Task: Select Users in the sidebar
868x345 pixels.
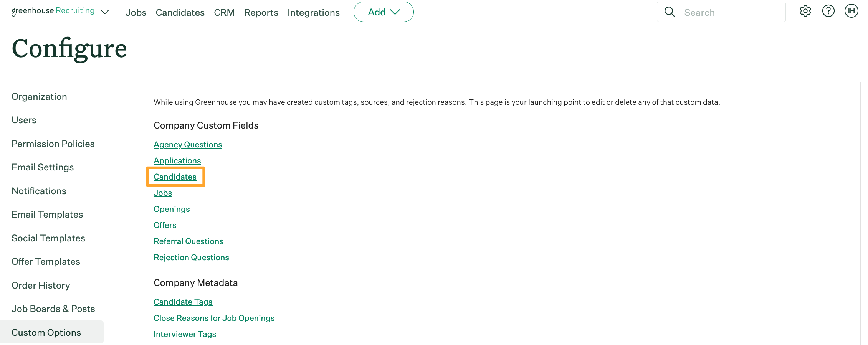Action: [x=24, y=120]
